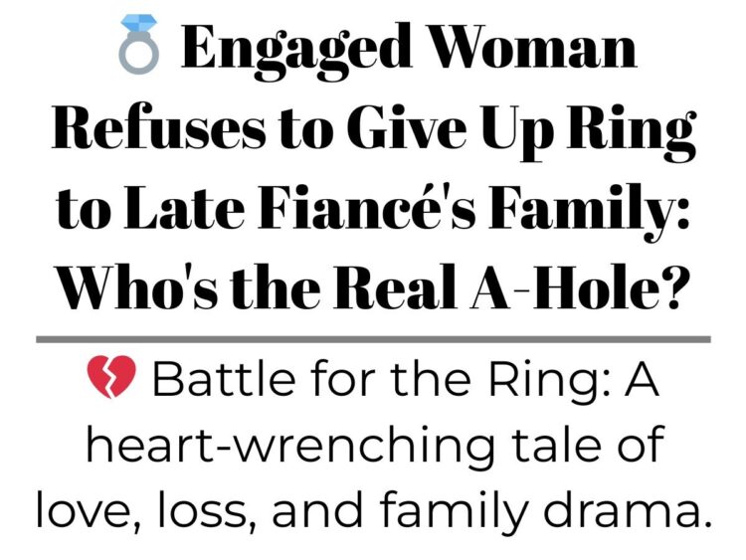Click "Give Up Ring" headline text
Viewport: 746px width, 560px height.
tap(521, 131)
